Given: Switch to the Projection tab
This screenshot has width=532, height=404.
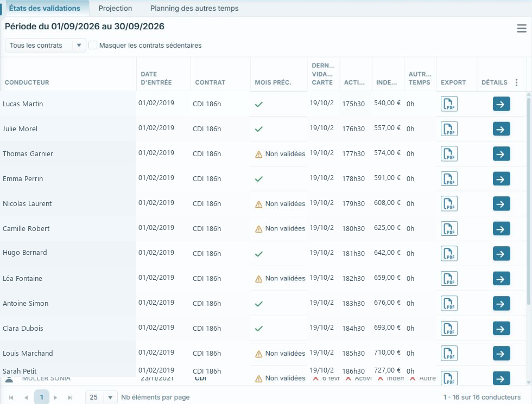Looking at the screenshot, I should (x=115, y=8).
